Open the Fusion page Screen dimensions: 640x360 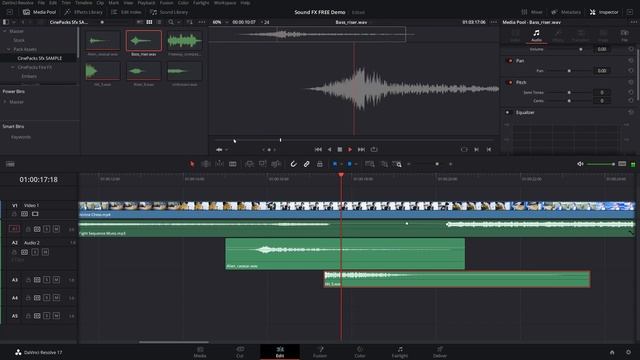[320, 352]
